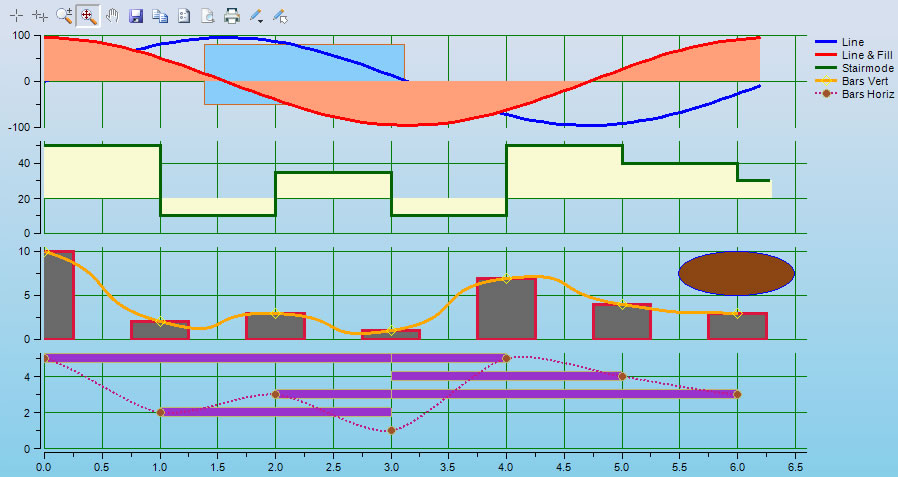This screenshot has width=898, height=477.
Task: Copy the chart to the clipboard
Action: click(160, 16)
